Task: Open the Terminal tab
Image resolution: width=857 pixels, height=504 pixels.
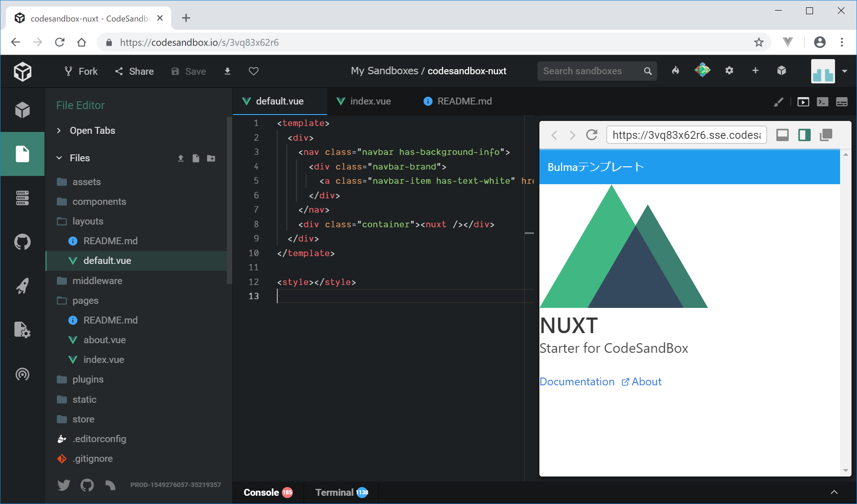Action: pos(341,493)
